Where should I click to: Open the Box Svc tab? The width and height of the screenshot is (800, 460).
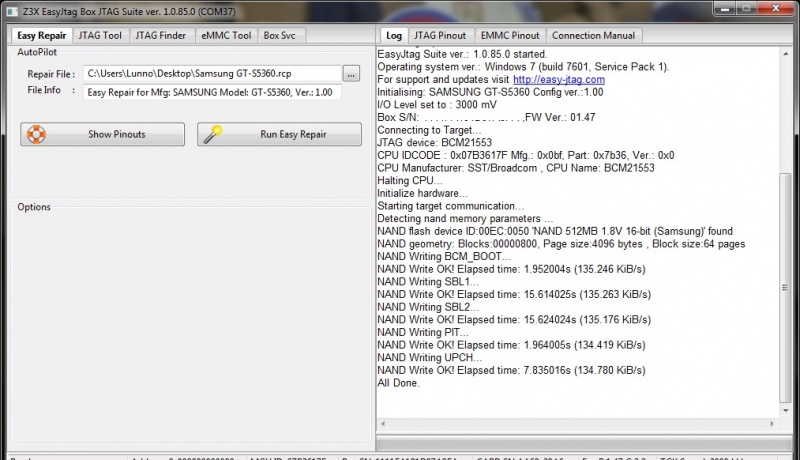[x=280, y=35]
